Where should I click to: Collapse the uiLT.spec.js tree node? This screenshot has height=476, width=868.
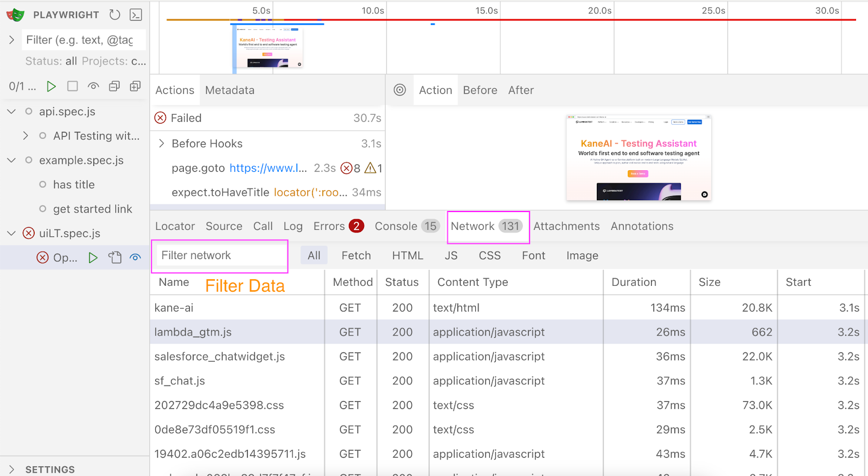(x=11, y=233)
